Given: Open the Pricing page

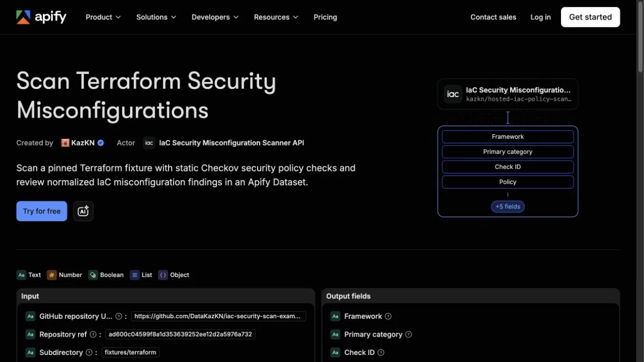Looking at the screenshot, I should [325, 17].
